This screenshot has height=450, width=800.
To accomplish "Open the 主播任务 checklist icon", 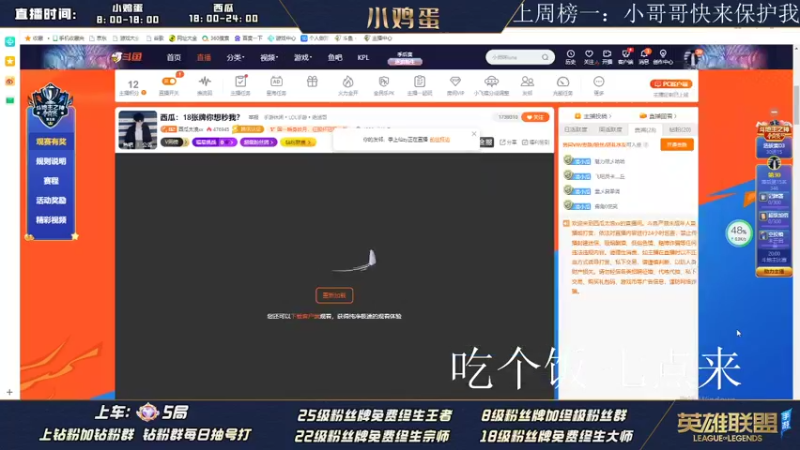I will pyautogui.click(x=240, y=81).
